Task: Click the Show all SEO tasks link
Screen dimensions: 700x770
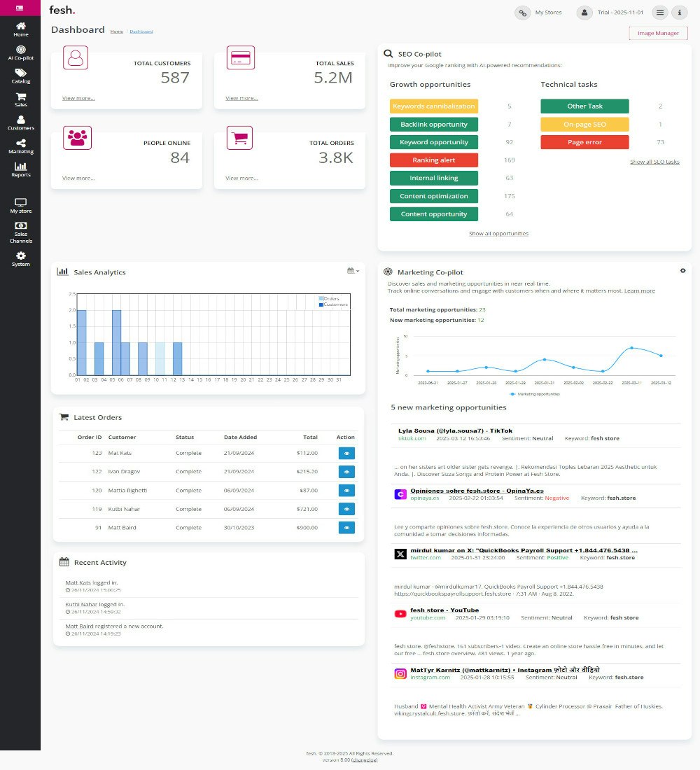Action: 654,161
